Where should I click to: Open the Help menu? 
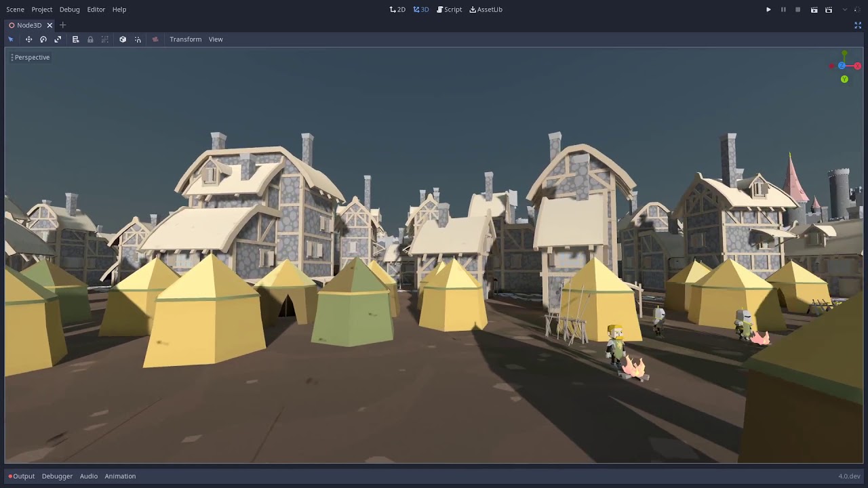point(119,9)
